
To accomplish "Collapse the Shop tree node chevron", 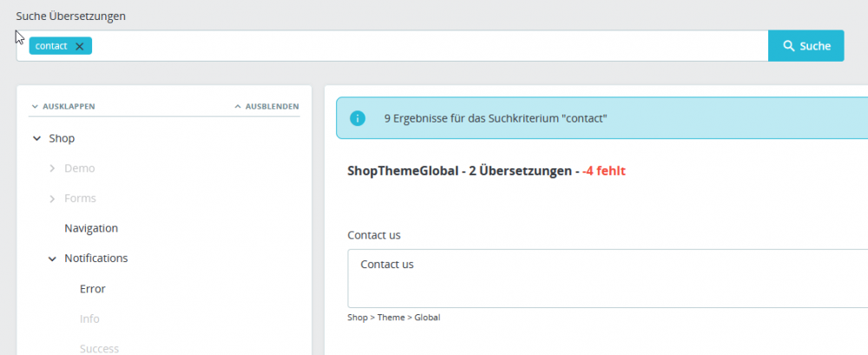I will pos(36,138).
